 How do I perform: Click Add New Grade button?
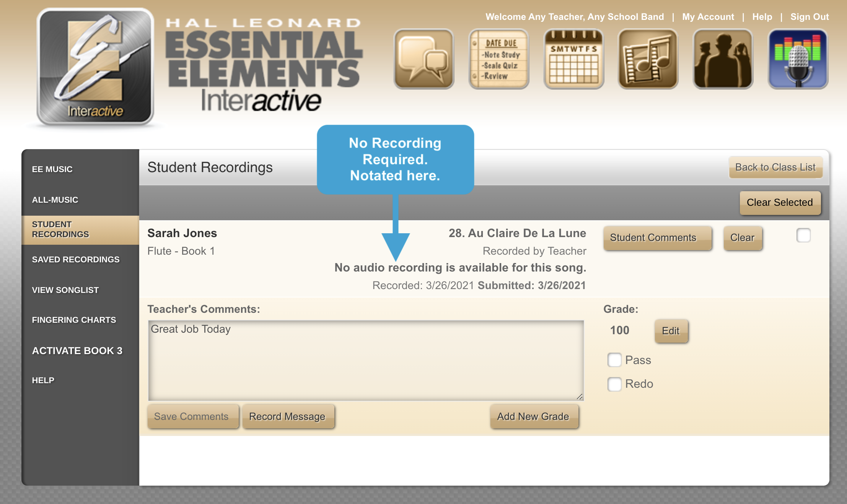[x=533, y=416]
